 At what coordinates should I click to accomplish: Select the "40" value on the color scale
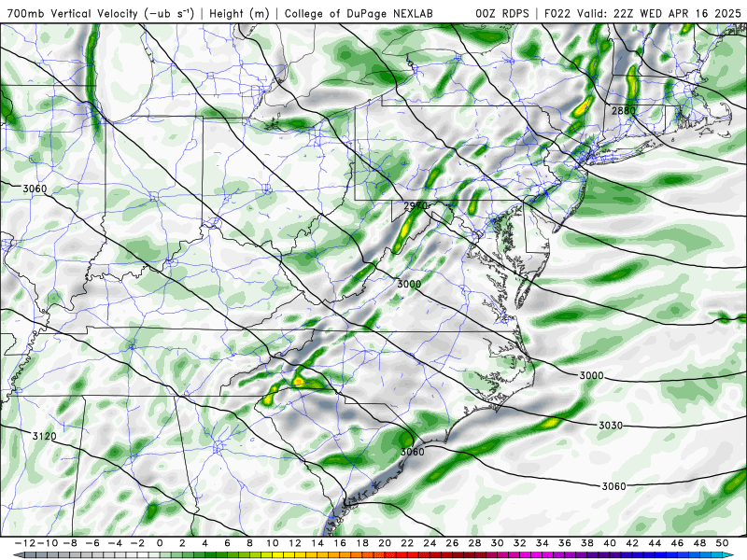(x=610, y=543)
